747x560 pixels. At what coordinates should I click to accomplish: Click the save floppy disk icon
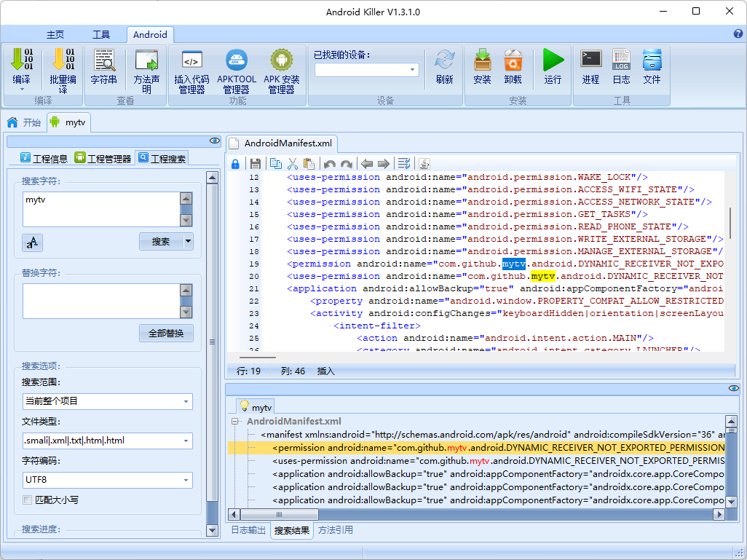tap(256, 164)
